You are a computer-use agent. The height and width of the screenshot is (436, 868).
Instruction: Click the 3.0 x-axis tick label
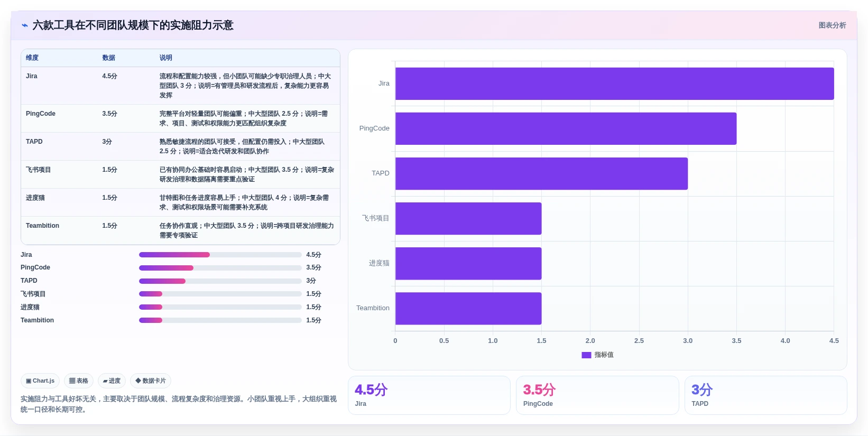688,341
